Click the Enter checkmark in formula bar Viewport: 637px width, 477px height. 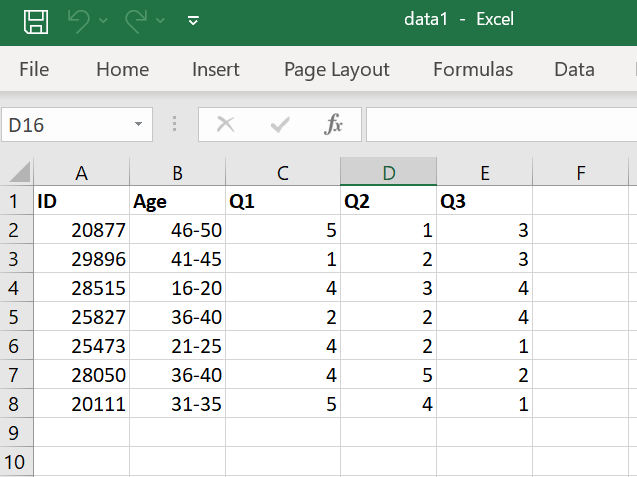tap(280, 124)
